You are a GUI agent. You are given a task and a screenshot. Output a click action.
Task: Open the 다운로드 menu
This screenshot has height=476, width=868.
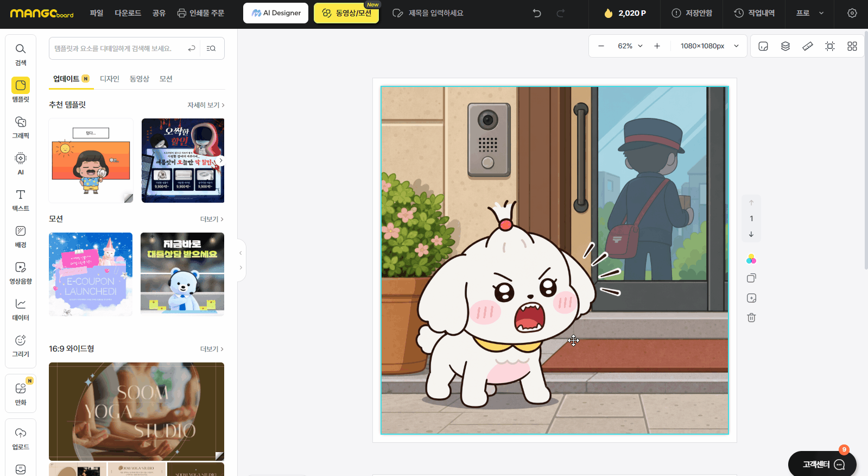[128, 13]
